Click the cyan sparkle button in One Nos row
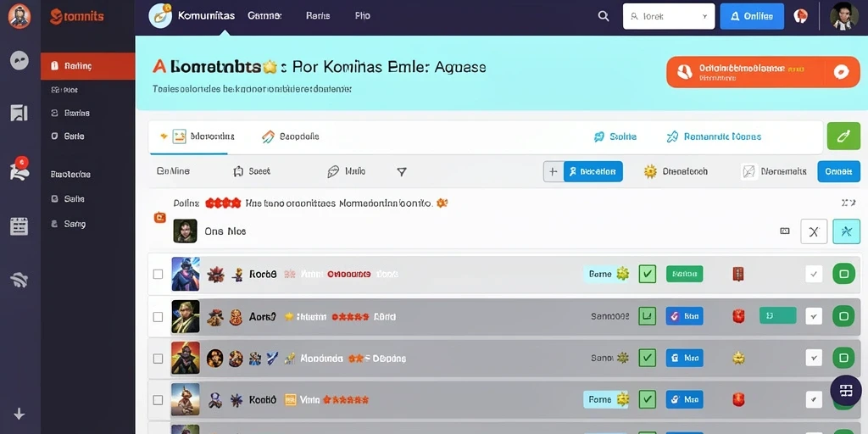This screenshot has height=434, width=868. (x=847, y=231)
